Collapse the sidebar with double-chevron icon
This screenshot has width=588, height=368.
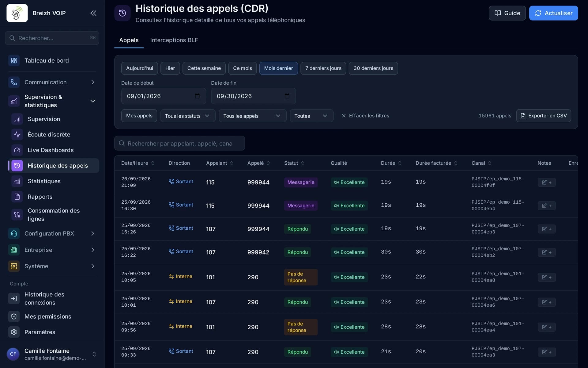[93, 13]
